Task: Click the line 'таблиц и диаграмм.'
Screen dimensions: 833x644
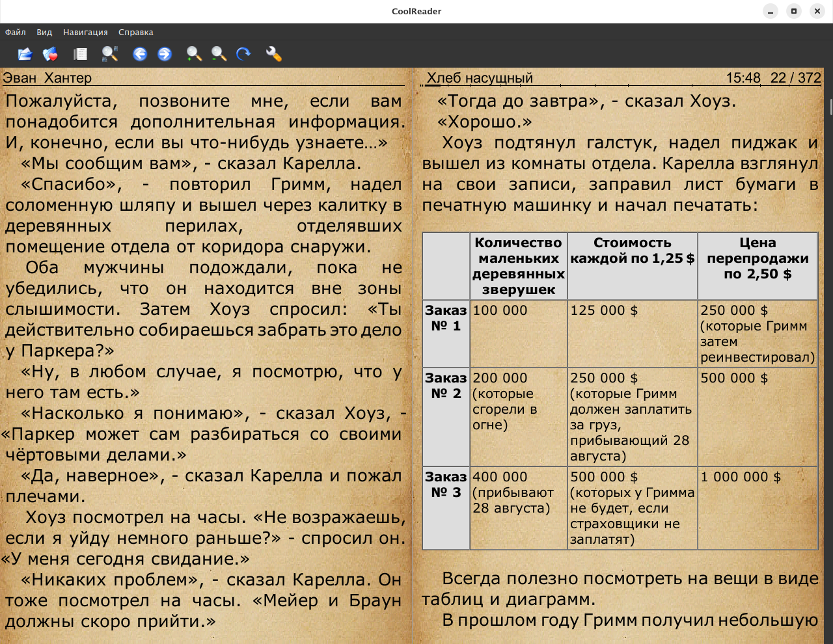Action: [508, 600]
